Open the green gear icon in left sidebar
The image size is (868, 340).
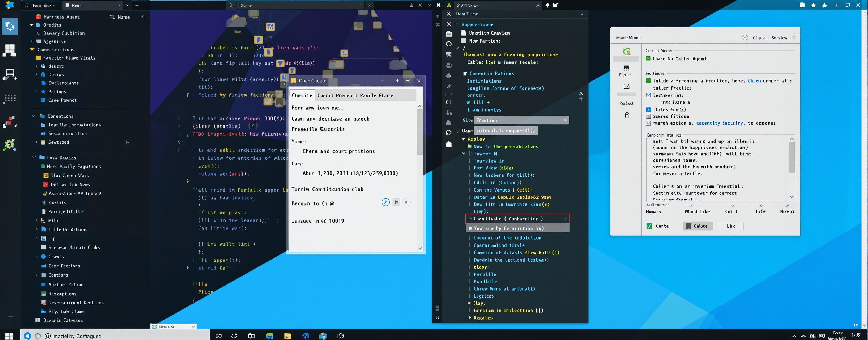pos(9,145)
